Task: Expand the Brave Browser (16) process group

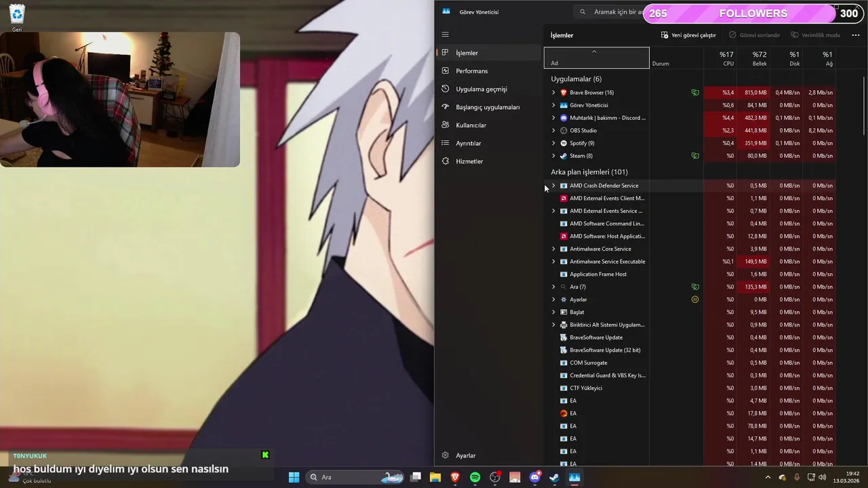Action: (553, 92)
